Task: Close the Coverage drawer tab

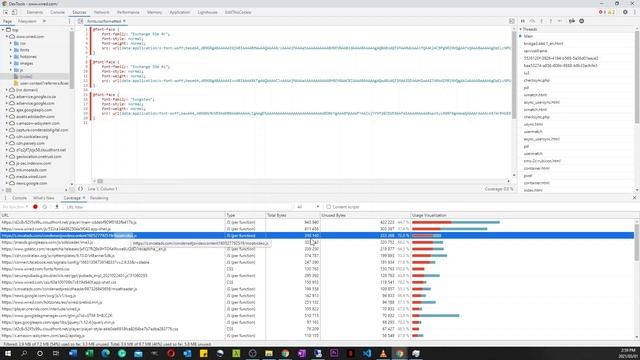Action: click(x=84, y=198)
